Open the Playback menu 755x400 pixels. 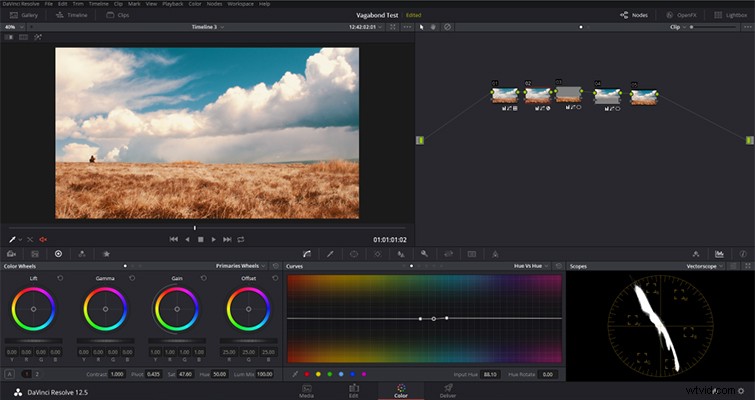[x=172, y=4]
